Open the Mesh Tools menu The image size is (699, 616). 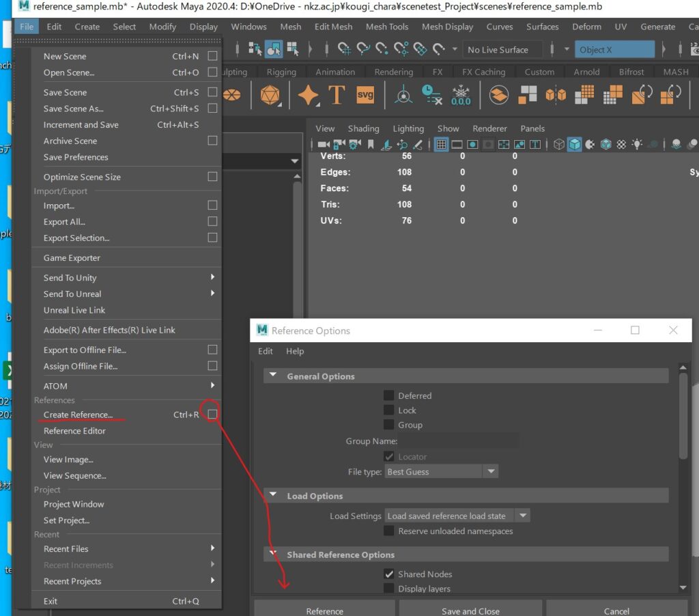tap(387, 27)
